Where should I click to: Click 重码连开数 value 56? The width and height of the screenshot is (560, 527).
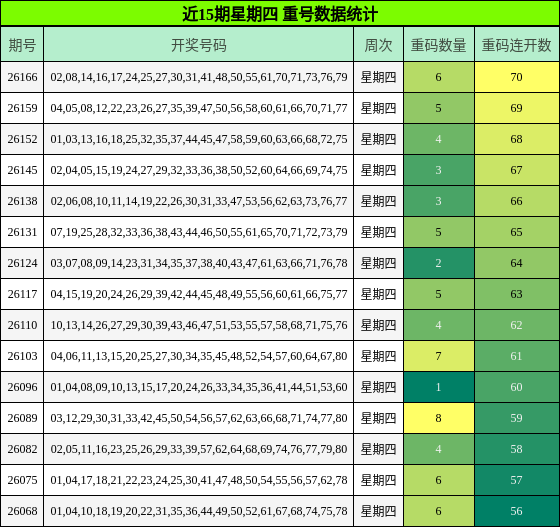516,511
